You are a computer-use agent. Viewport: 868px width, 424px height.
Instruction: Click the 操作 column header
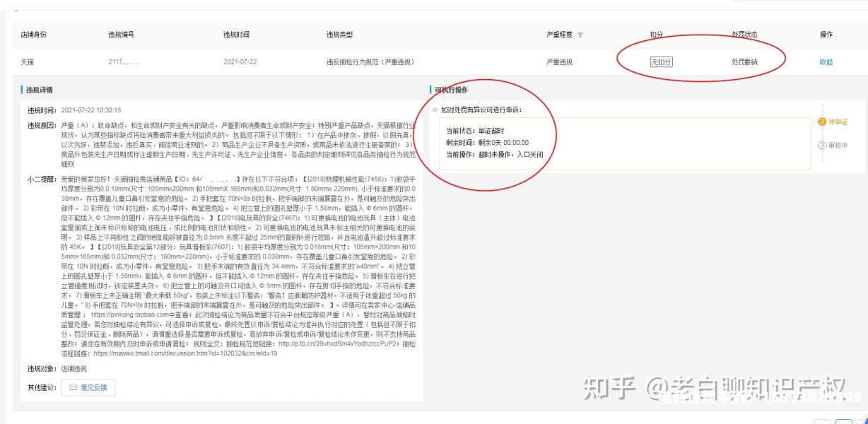click(x=826, y=35)
